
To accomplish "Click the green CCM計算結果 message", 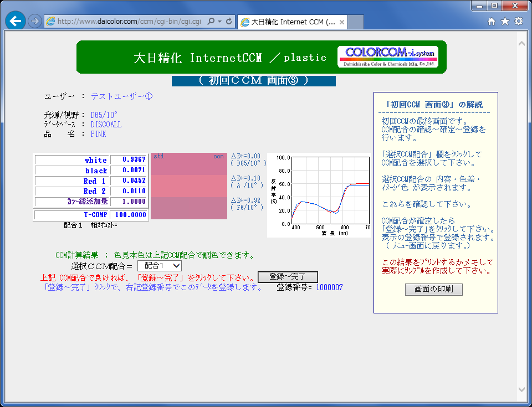I will coord(155,255).
